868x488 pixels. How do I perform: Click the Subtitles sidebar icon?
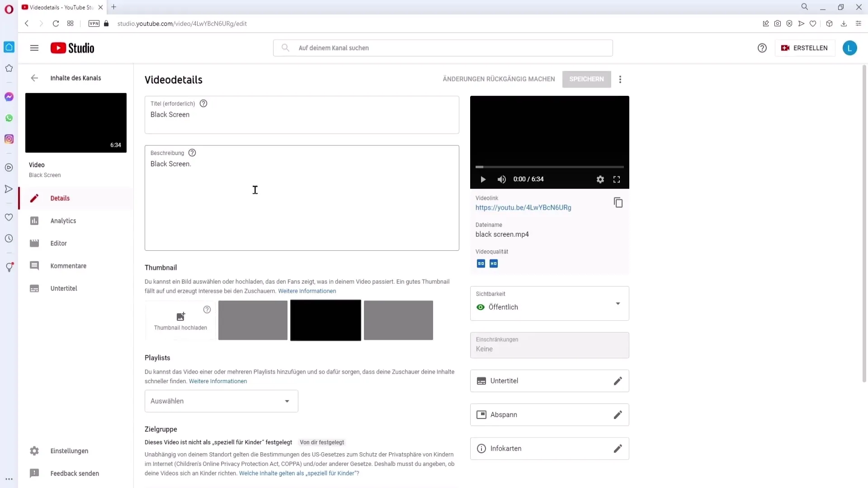click(x=34, y=288)
